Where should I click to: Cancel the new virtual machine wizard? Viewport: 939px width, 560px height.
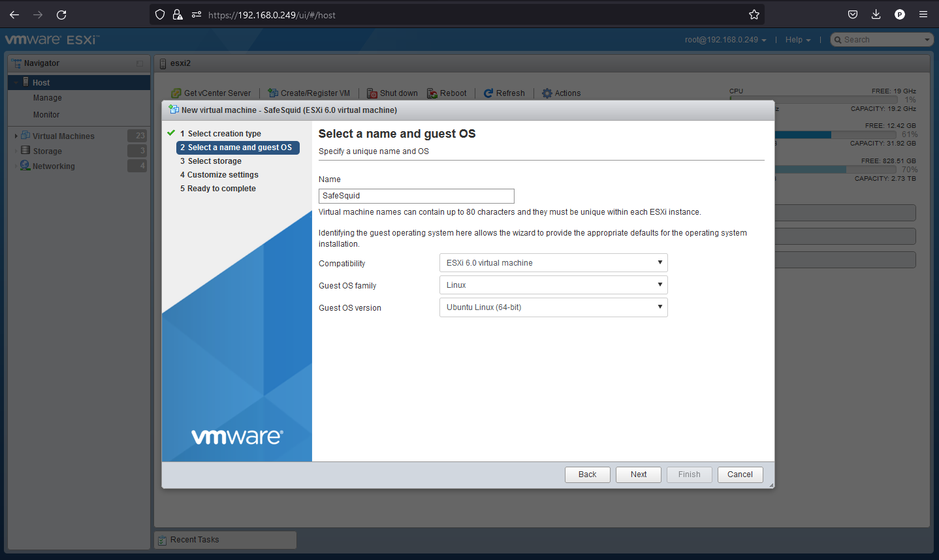tap(740, 474)
